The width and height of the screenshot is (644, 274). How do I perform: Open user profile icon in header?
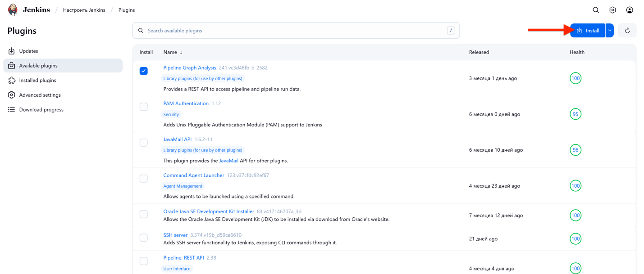tap(630, 10)
